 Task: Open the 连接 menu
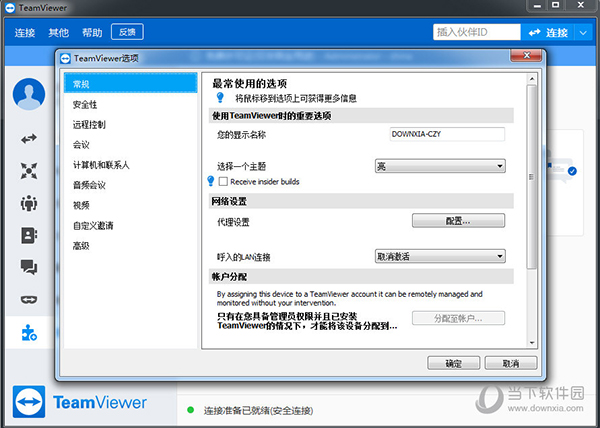pos(25,33)
